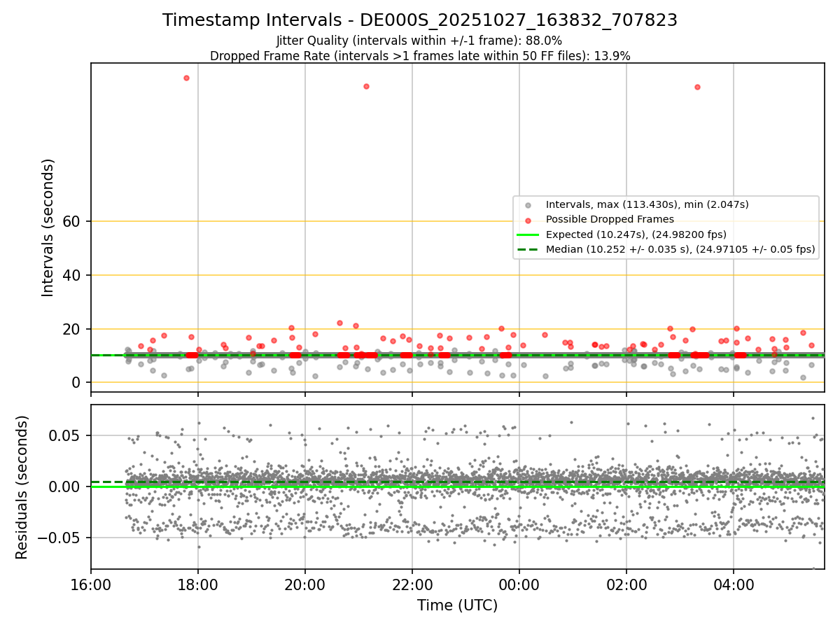Click the 20:00 time tick label
840x630 pixels.
[x=305, y=584]
